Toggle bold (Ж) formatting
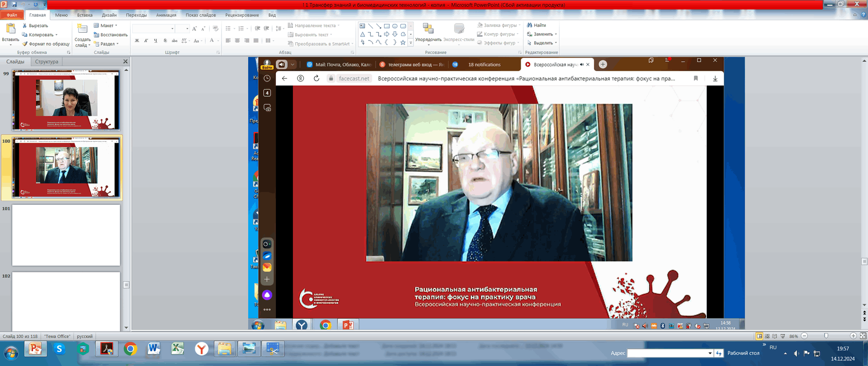868x366 pixels. point(137,41)
